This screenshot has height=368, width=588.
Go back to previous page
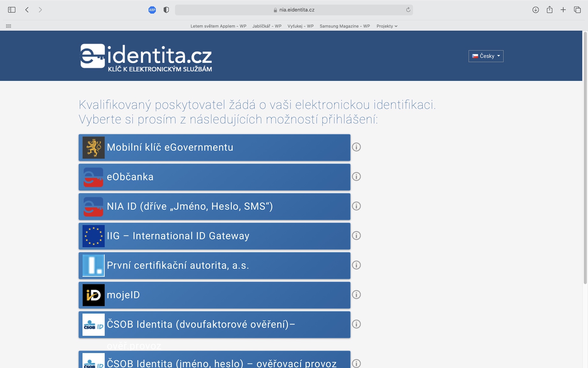point(27,10)
